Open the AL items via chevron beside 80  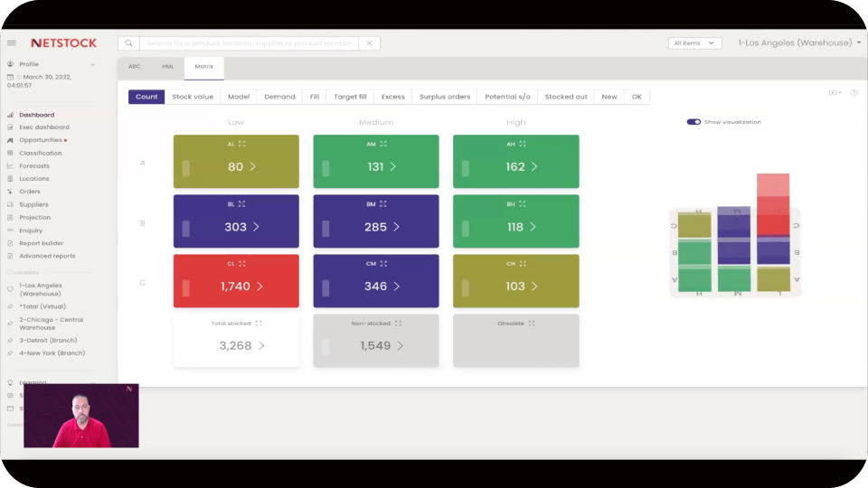pyautogui.click(x=252, y=166)
